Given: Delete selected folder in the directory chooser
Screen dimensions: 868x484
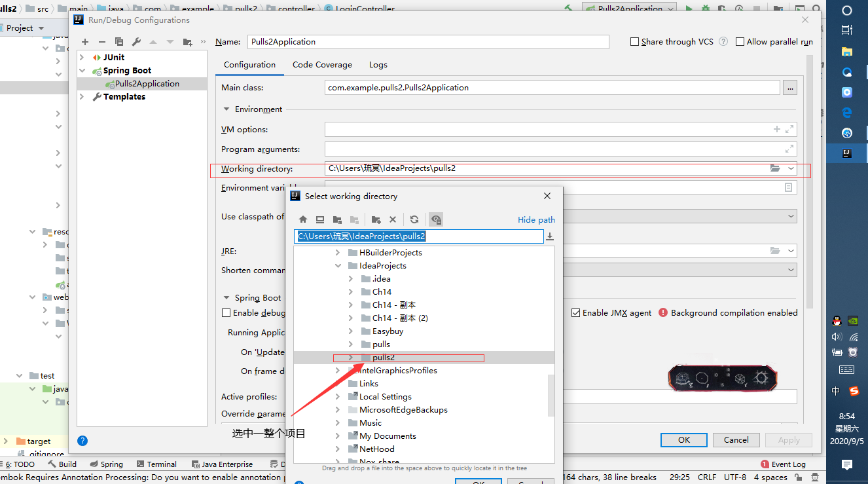Looking at the screenshot, I should pyautogui.click(x=393, y=219).
